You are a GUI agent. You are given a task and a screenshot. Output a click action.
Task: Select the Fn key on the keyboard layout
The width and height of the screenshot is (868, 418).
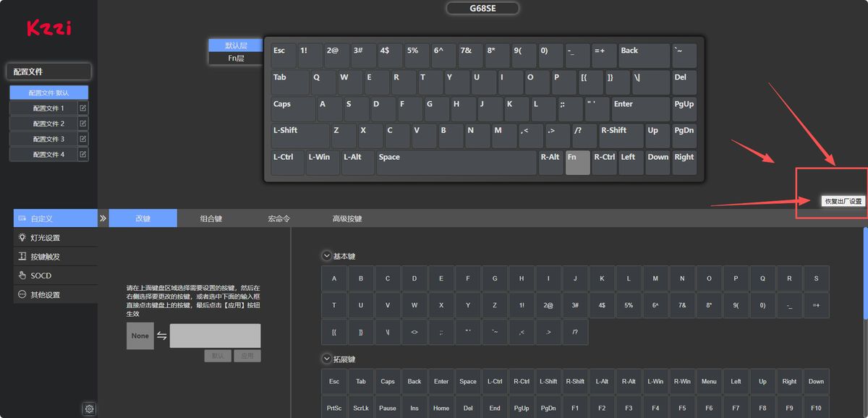[577, 163]
